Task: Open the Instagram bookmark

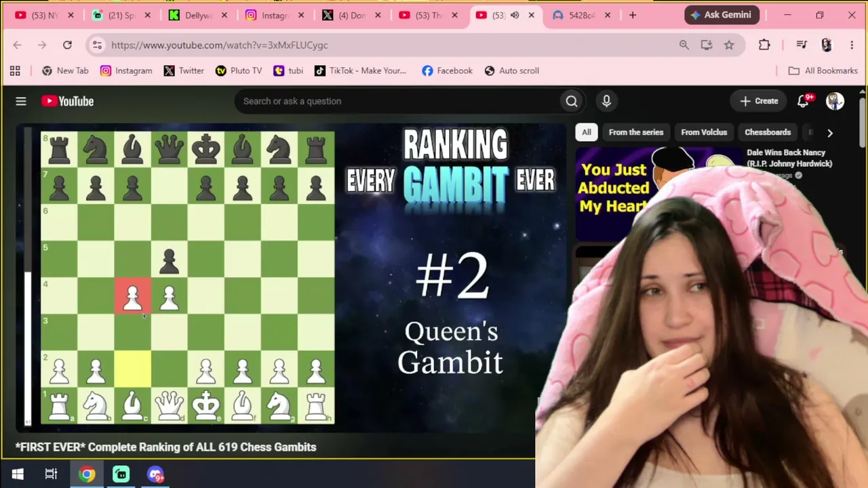Action: (x=126, y=70)
